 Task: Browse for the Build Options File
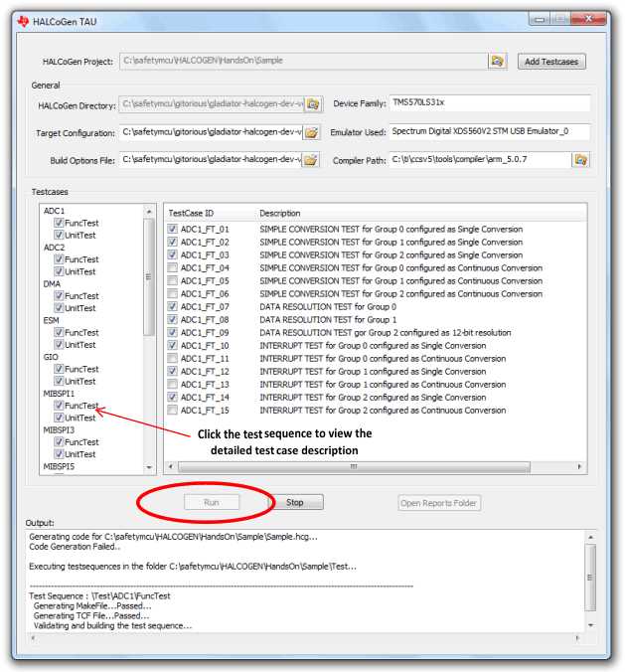click(311, 160)
